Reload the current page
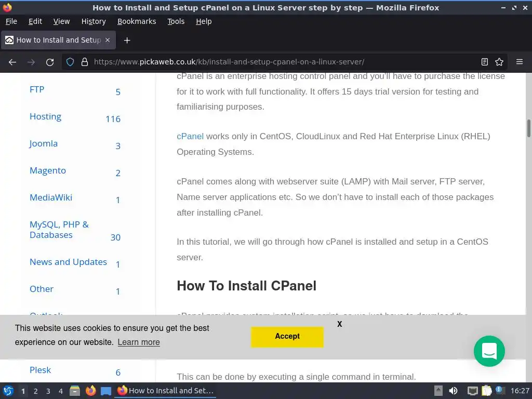 click(50, 62)
